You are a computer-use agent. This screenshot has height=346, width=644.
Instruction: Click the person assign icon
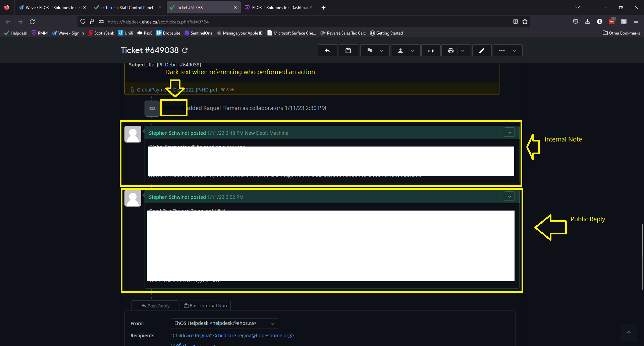click(400, 51)
